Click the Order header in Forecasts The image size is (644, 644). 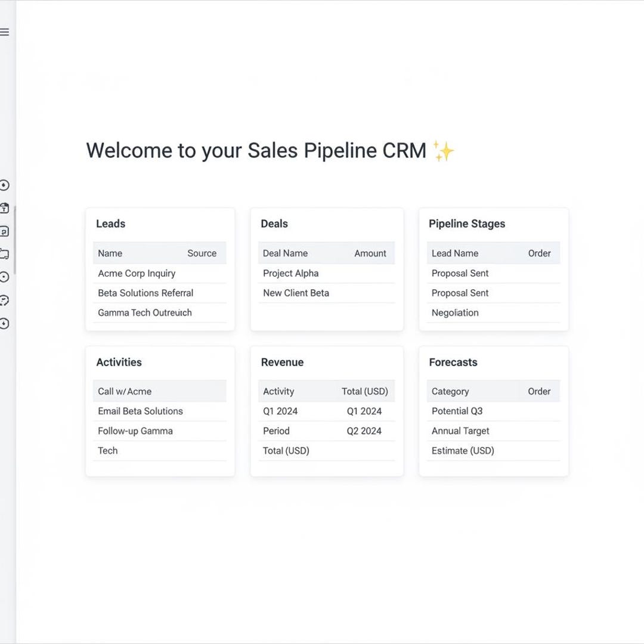pos(539,391)
